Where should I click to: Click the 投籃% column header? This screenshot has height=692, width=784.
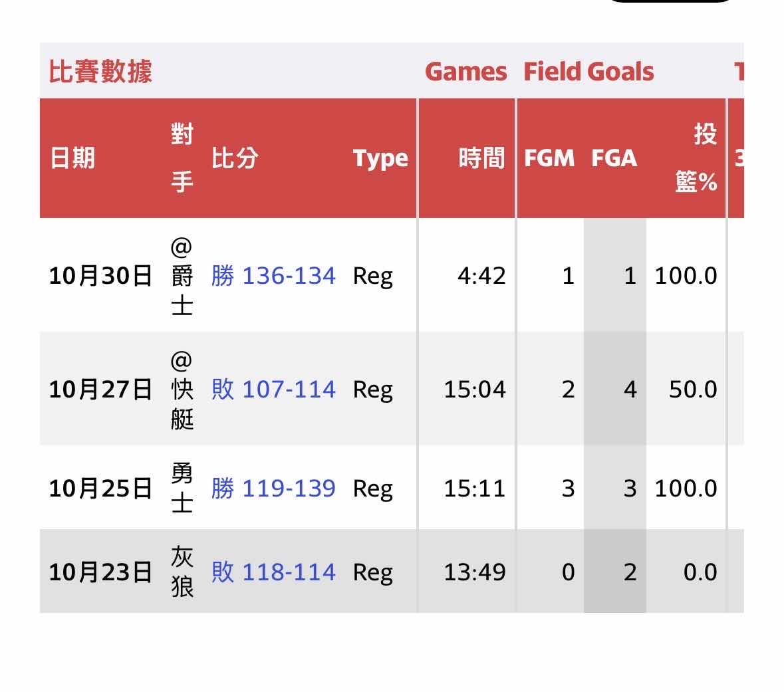point(696,158)
